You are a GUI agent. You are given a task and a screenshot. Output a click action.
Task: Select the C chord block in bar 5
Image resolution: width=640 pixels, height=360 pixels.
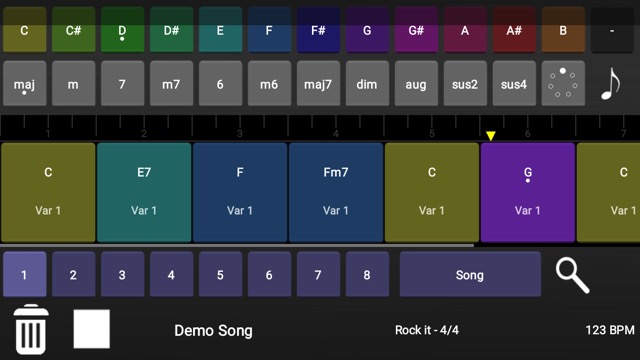pyautogui.click(x=432, y=192)
